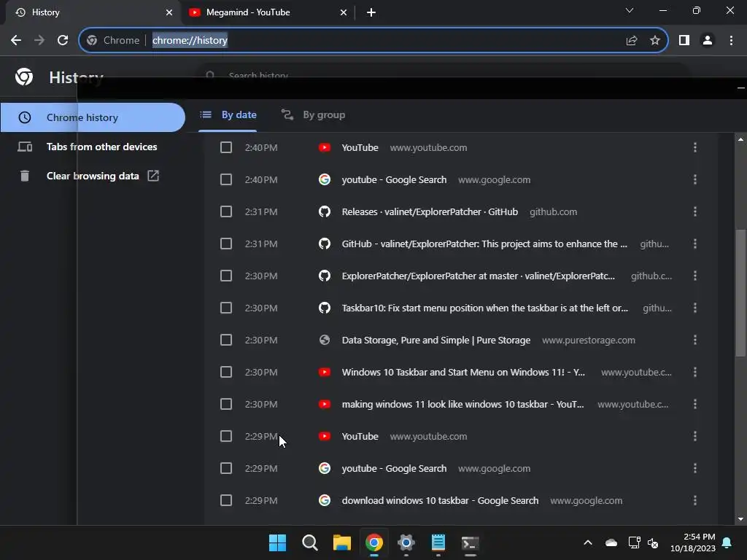Open actions menu for Pure Storage entry

click(695, 340)
